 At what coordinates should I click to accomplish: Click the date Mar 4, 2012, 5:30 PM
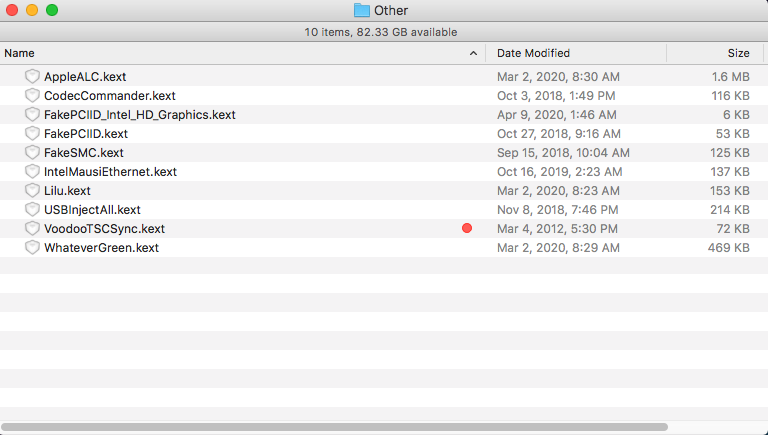point(557,228)
